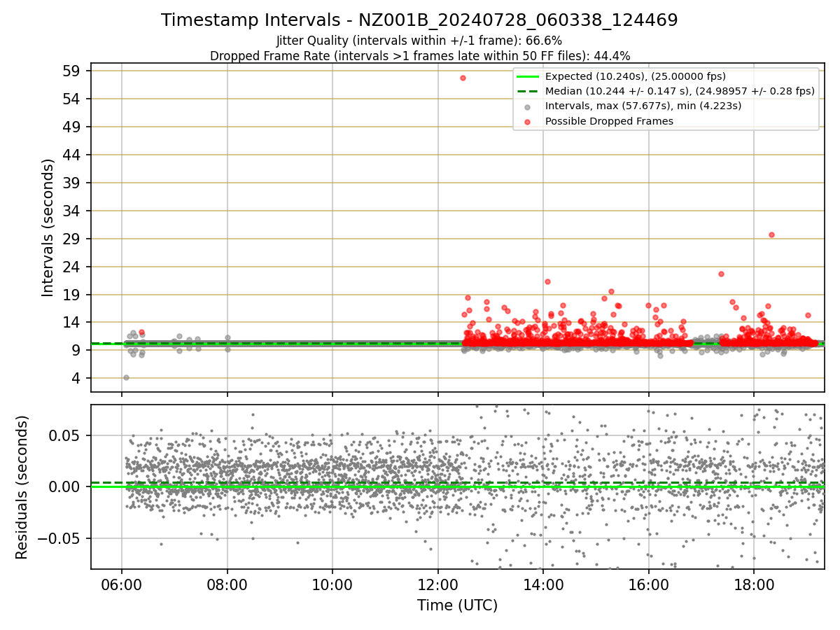The height and width of the screenshot is (630, 840).
Task: Click the 'Intervals (seconds)' y-axis label
Action: [48, 227]
